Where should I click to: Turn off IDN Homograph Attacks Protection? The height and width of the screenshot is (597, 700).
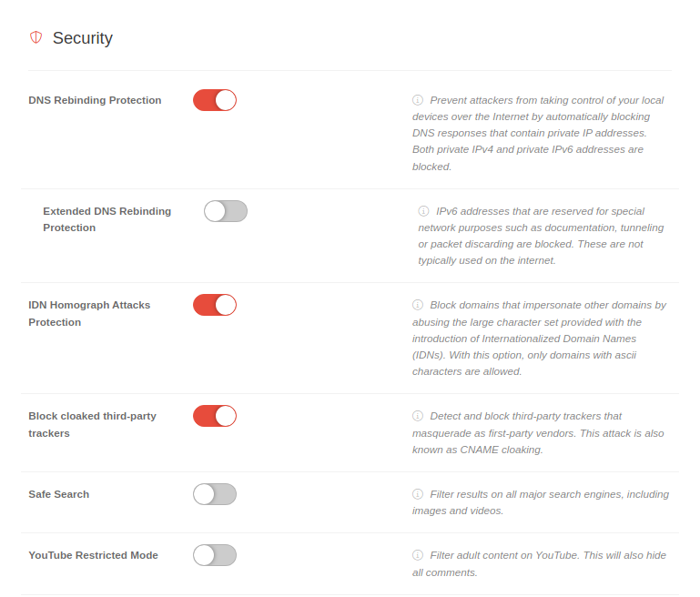215,305
